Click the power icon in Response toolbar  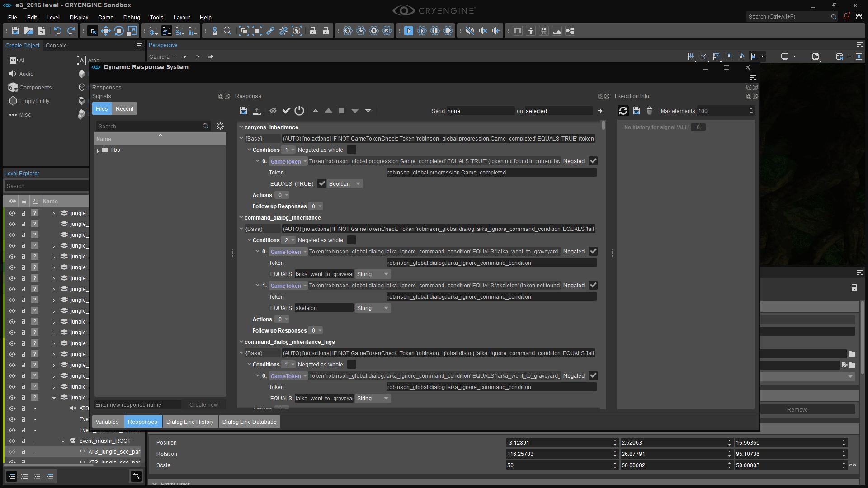[299, 111]
